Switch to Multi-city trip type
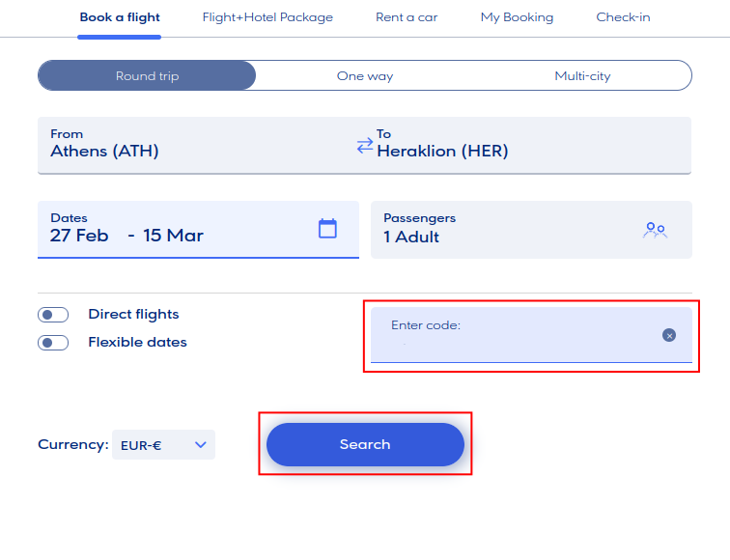730x560 pixels. (x=582, y=75)
